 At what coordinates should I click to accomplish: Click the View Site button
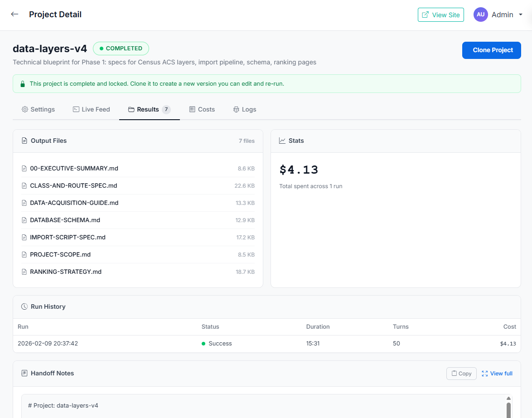pyautogui.click(x=440, y=15)
